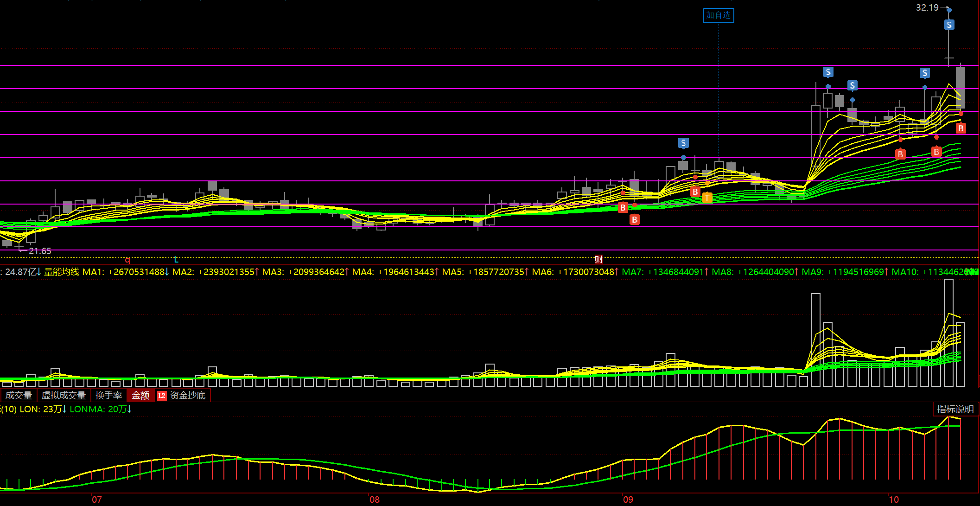
Task: Select the 换手率 indicator tab
Action: pos(108,396)
